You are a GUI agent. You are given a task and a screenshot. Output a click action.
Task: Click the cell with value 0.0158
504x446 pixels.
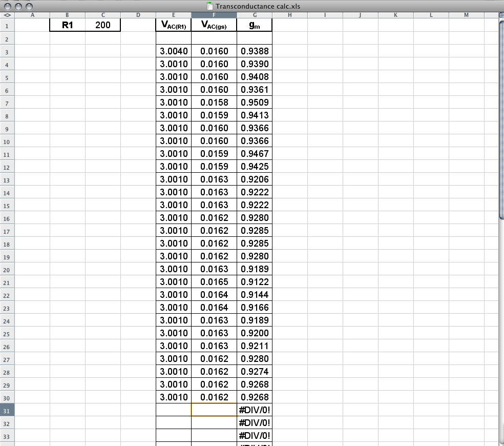pyautogui.click(x=214, y=103)
